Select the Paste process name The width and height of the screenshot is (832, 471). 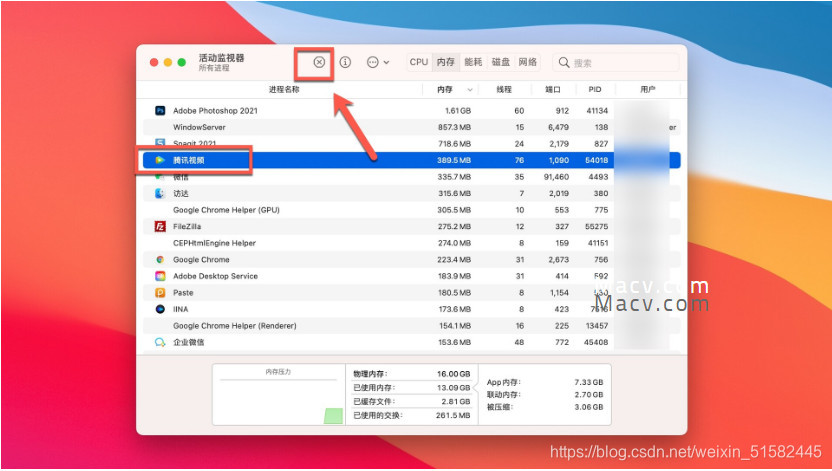pyautogui.click(x=183, y=293)
